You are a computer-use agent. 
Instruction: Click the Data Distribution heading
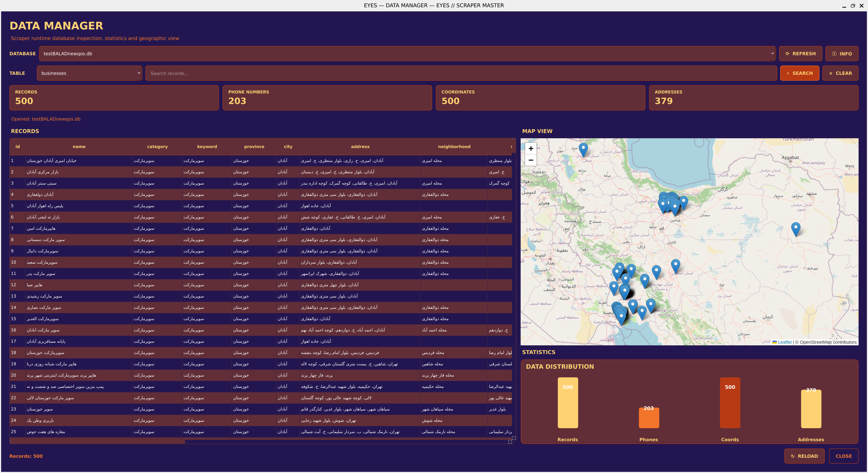click(560, 367)
